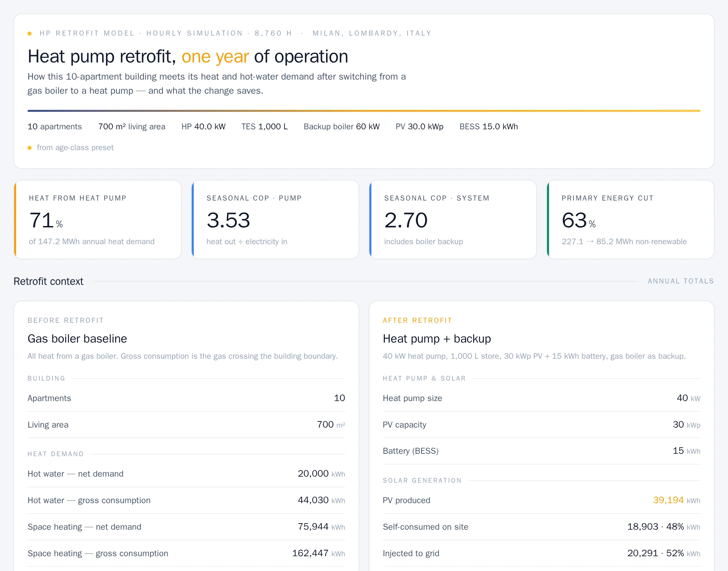Click the 'HP 40.0 kW' summary item
The image size is (728, 571).
203,127
